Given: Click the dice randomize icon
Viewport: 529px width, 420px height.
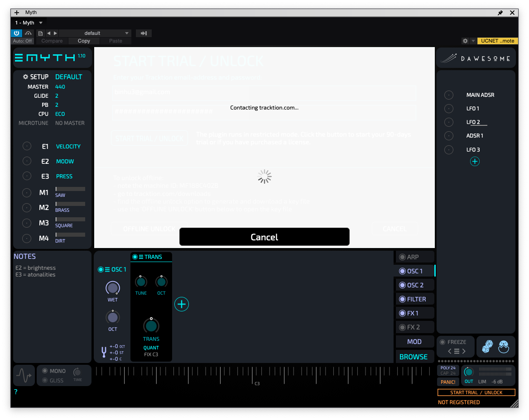Looking at the screenshot, I should click(x=487, y=347).
